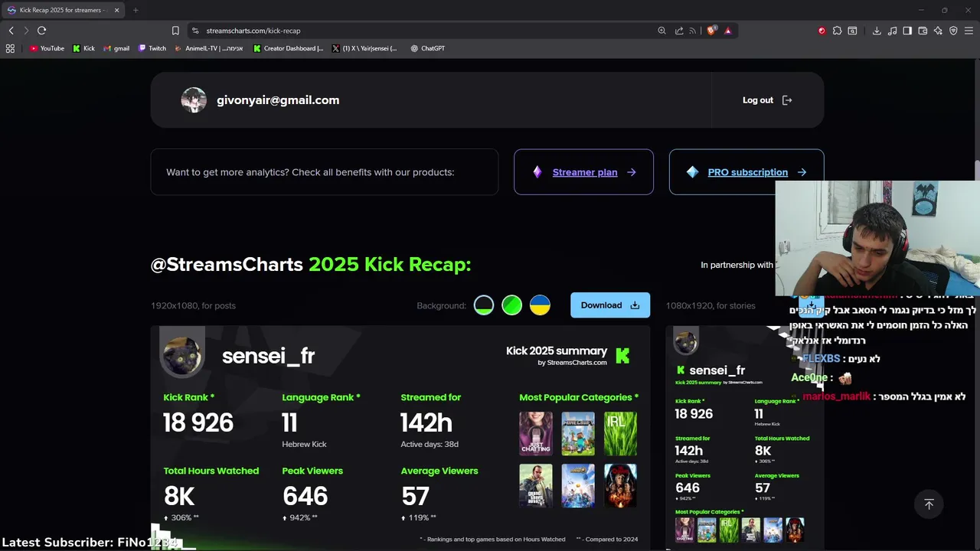Open Leo AI sparkle icon
The width and height of the screenshot is (980, 551).
(x=938, y=31)
